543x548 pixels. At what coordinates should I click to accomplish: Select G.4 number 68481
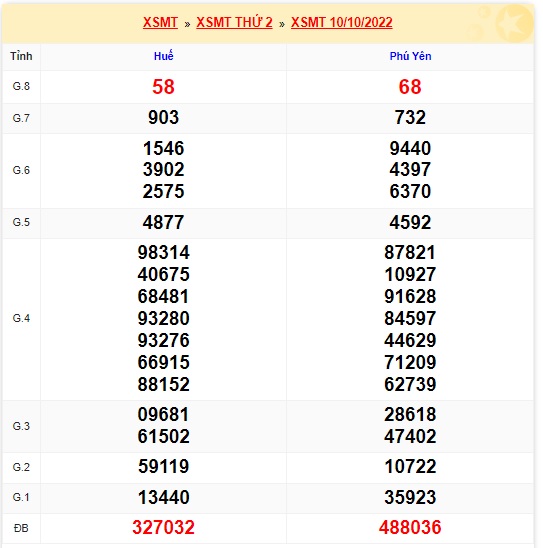tap(163, 296)
